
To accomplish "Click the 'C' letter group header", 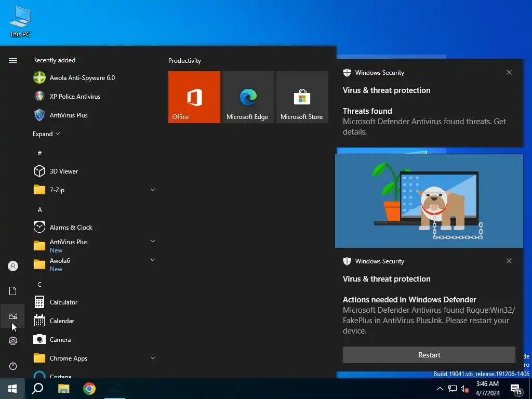I will pyautogui.click(x=39, y=284).
